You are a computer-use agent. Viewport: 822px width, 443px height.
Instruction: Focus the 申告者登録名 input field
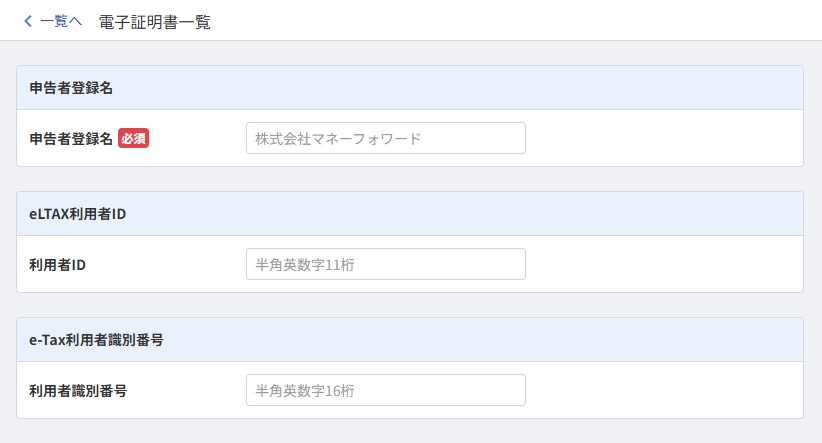(385, 138)
